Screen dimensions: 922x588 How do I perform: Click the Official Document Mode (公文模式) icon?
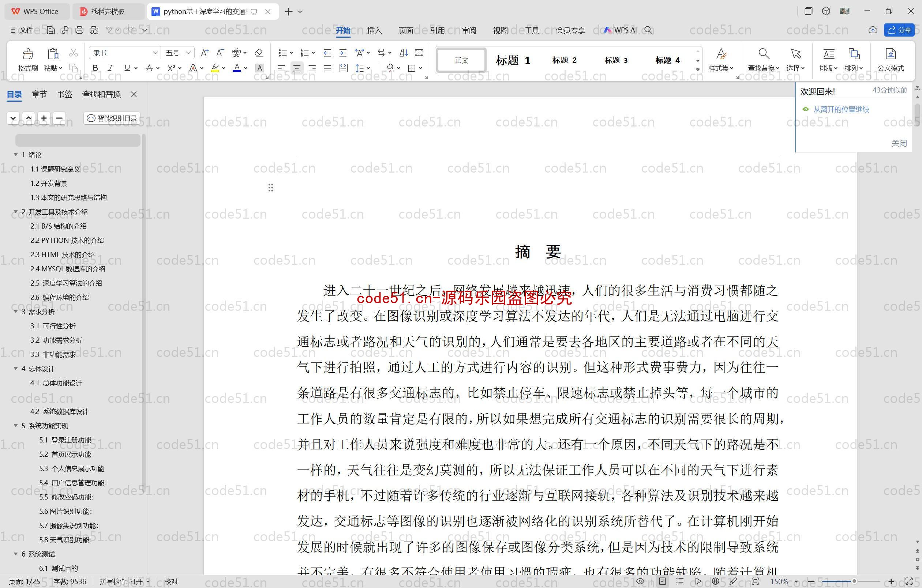891,60
